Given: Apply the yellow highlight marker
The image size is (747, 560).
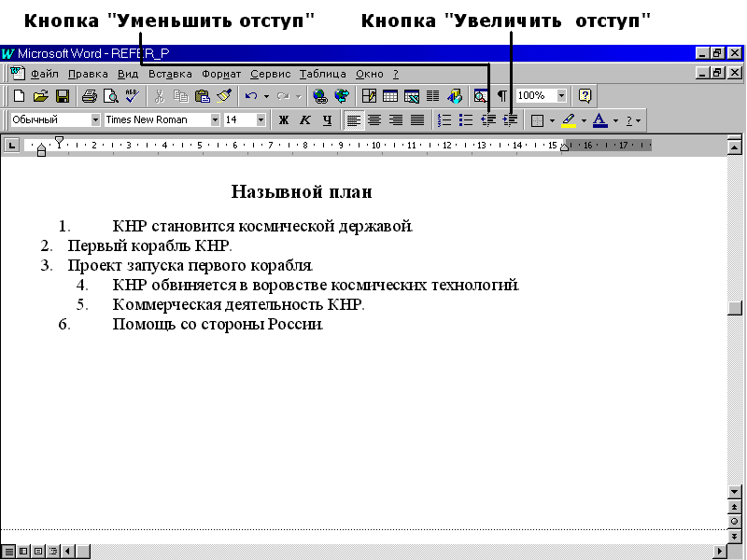Looking at the screenshot, I should tap(569, 120).
